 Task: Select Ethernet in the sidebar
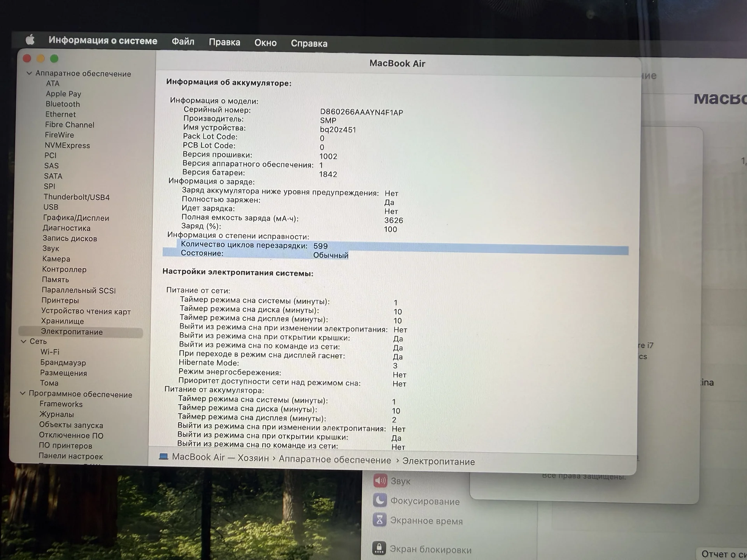pos(60,114)
